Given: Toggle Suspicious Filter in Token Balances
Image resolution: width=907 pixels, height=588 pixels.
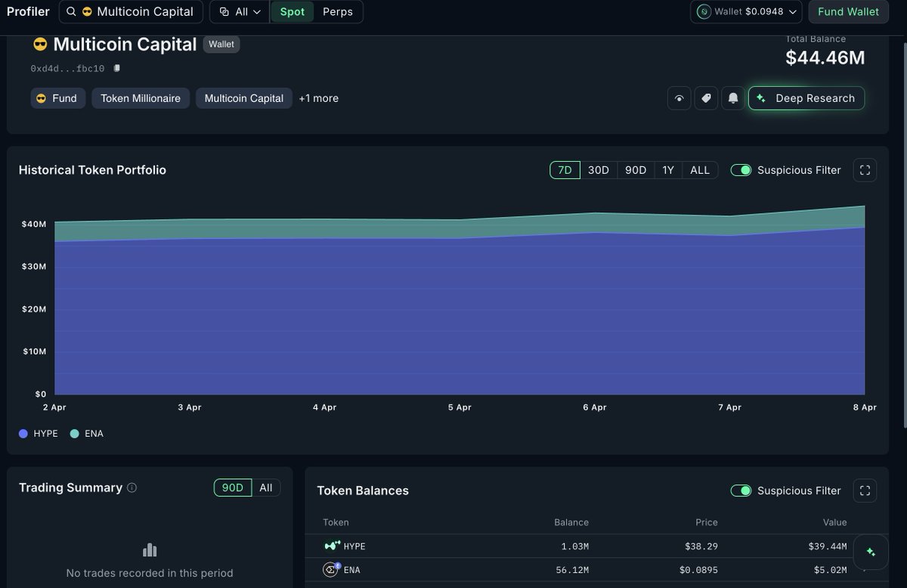Looking at the screenshot, I should click(741, 491).
